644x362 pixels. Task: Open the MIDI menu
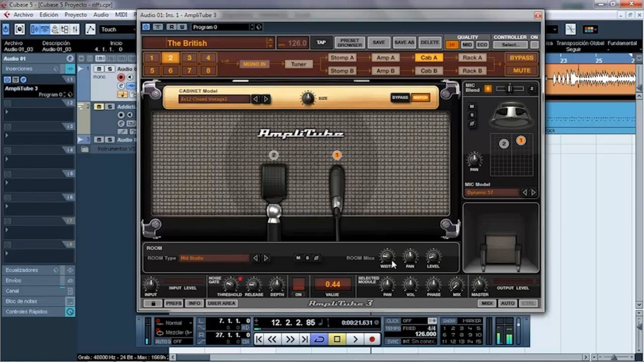[x=121, y=15]
